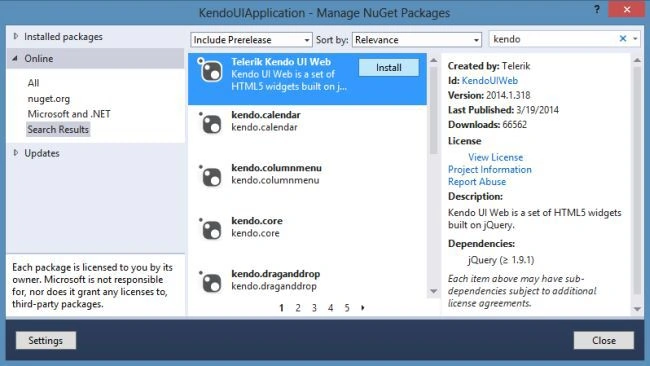Click the Downloads 66562 text
Viewport: 650px width, 366px height.
pos(488,124)
